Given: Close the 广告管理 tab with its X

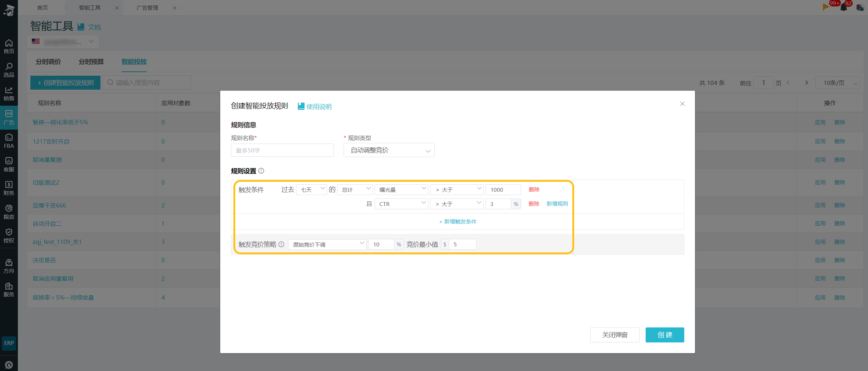Looking at the screenshot, I should tap(174, 8).
